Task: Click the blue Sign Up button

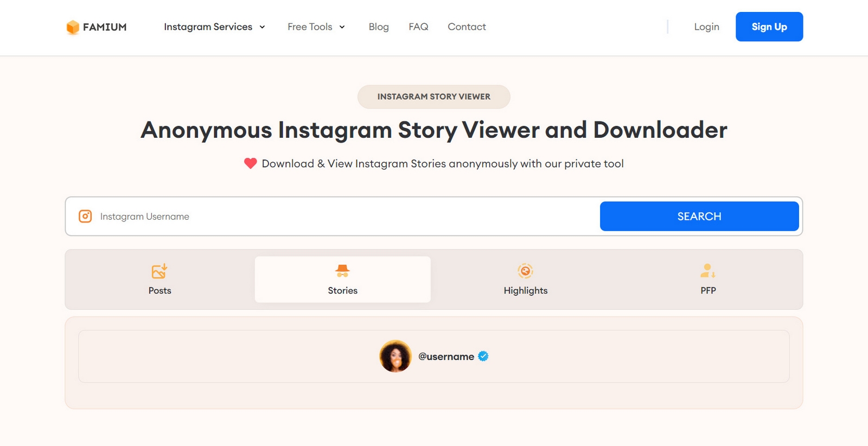Action: pos(769,27)
